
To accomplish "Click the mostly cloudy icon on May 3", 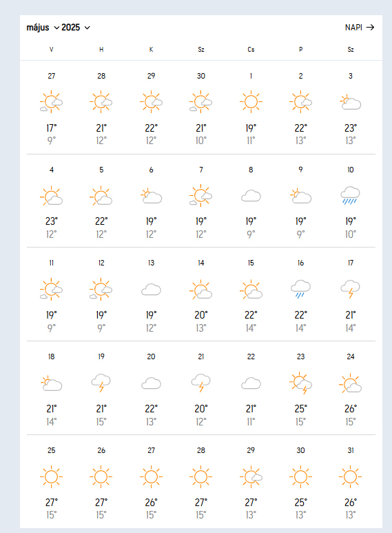I will 350,102.
